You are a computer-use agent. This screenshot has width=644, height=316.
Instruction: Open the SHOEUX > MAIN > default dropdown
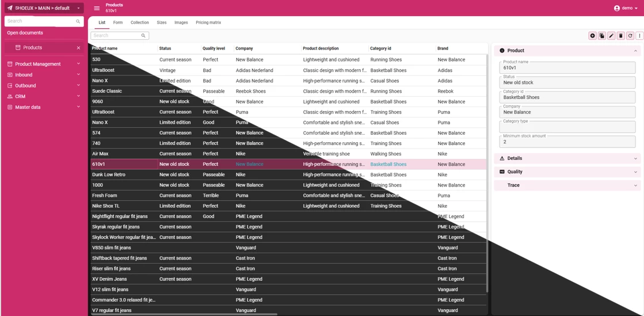point(44,8)
